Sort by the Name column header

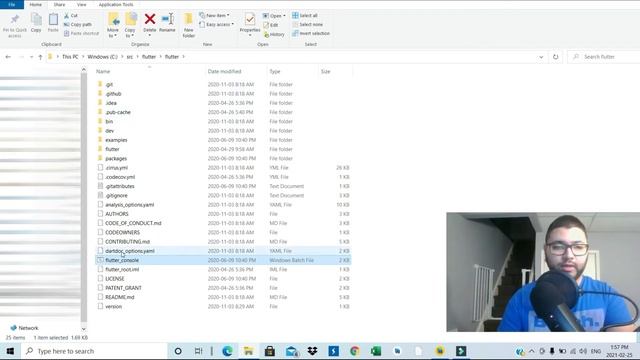pos(103,71)
